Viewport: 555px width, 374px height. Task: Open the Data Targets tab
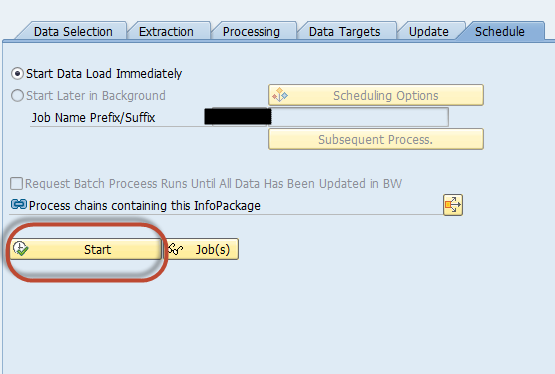point(344,31)
